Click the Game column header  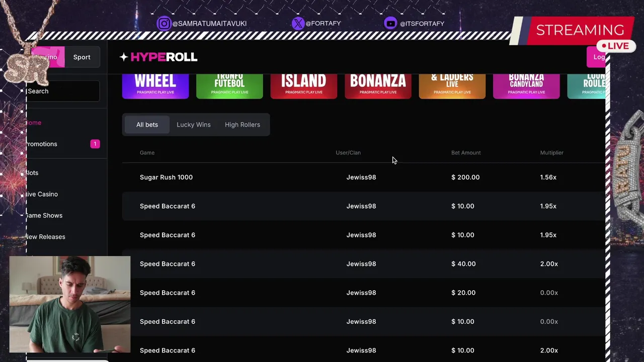point(147,153)
